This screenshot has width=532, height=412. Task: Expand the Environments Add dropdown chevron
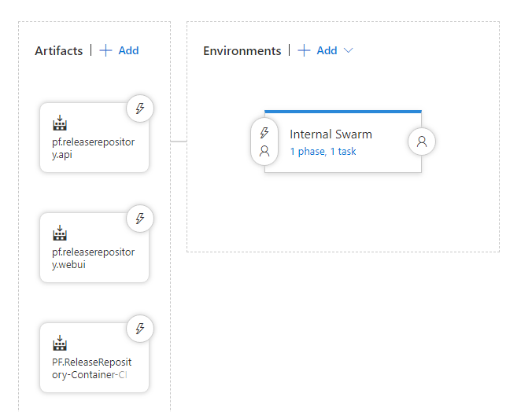[x=349, y=50]
